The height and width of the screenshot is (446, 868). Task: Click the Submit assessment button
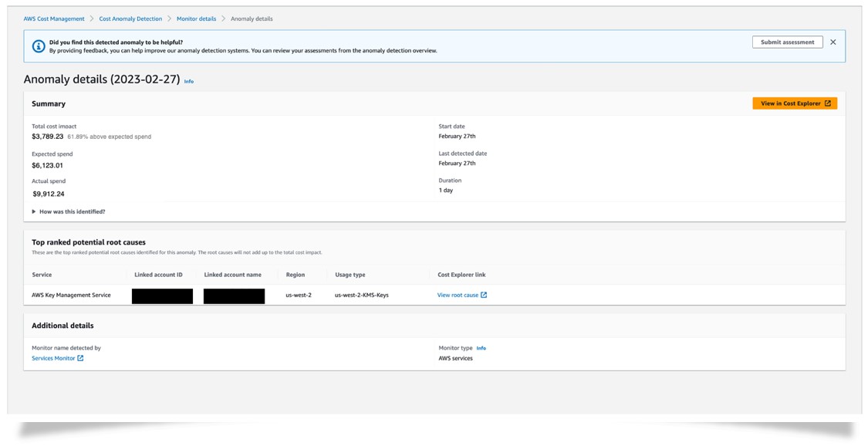[x=787, y=42]
